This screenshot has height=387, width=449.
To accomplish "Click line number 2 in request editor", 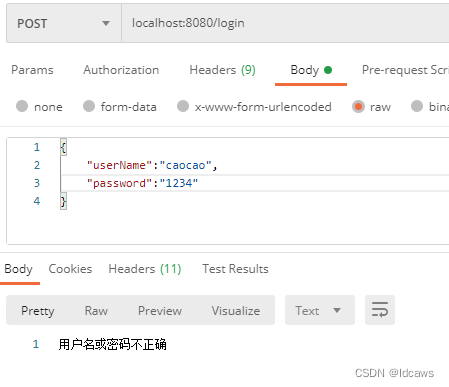I will coord(37,165).
